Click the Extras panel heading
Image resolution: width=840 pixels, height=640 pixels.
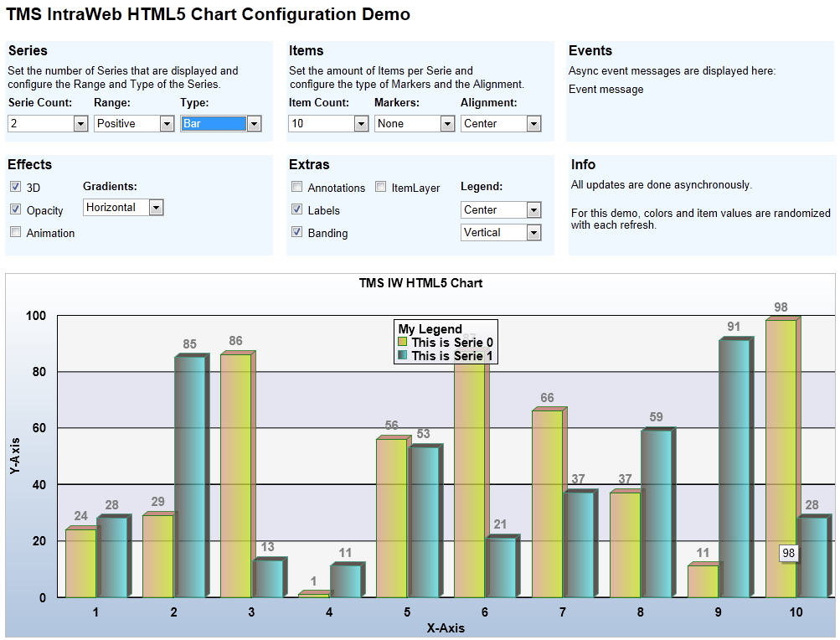click(309, 164)
